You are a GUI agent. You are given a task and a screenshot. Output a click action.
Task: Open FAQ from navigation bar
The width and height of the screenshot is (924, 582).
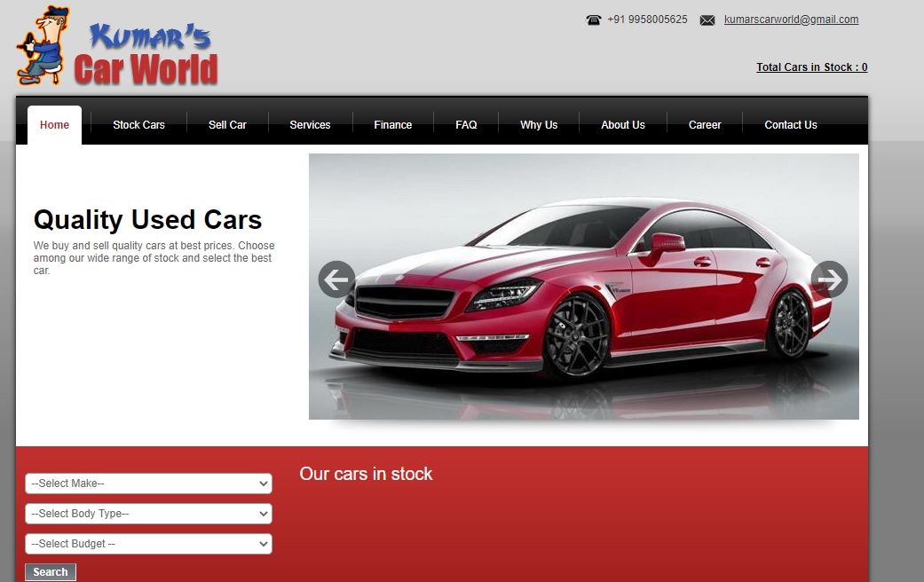pos(466,125)
